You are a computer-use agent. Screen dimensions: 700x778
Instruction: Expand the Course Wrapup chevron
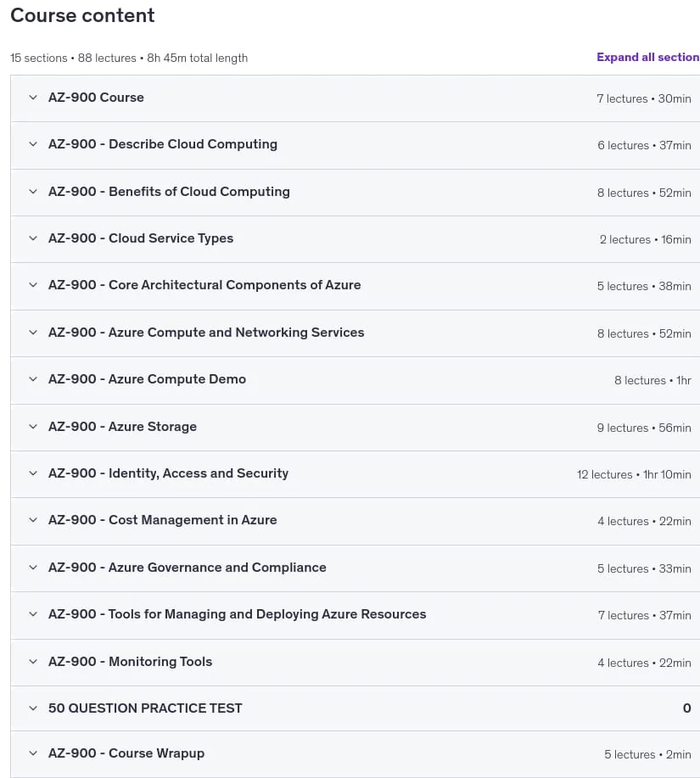pyautogui.click(x=33, y=753)
